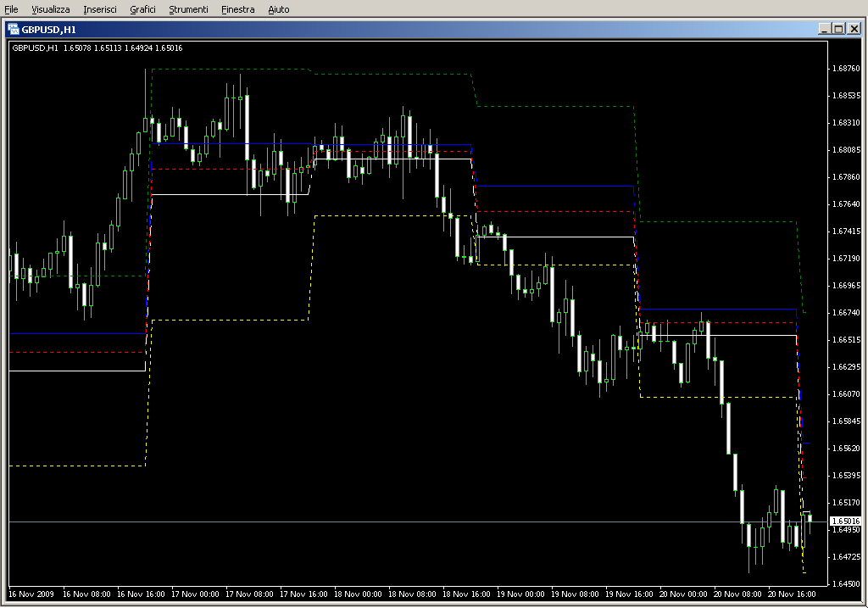Click price scale value 1.65620
Image resolution: width=868 pixels, height=608 pixels.
click(846, 449)
